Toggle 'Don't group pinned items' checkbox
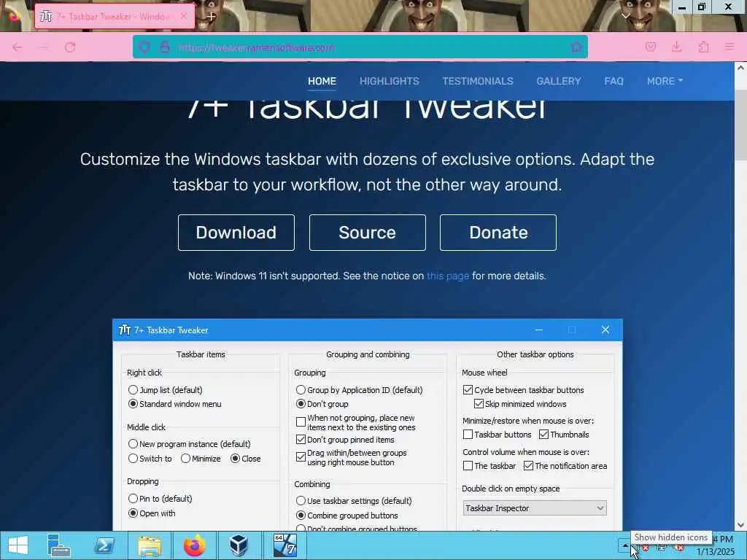The image size is (747, 560). (x=301, y=440)
